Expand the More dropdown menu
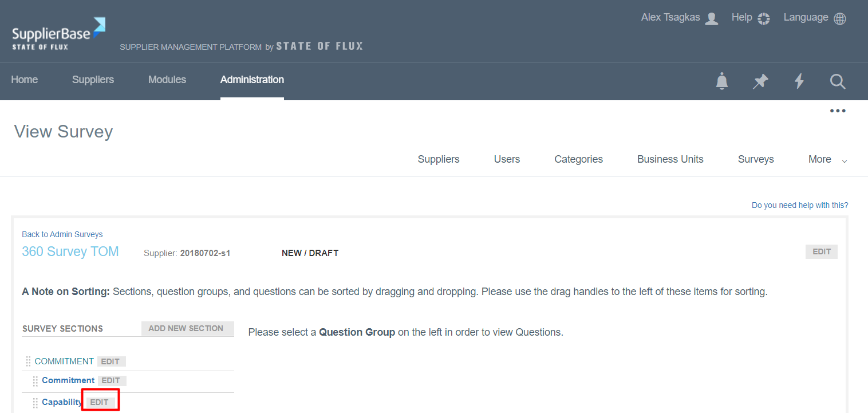Image resolution: width=868 pixels, height=413 pixels. [x=827, y=160]
